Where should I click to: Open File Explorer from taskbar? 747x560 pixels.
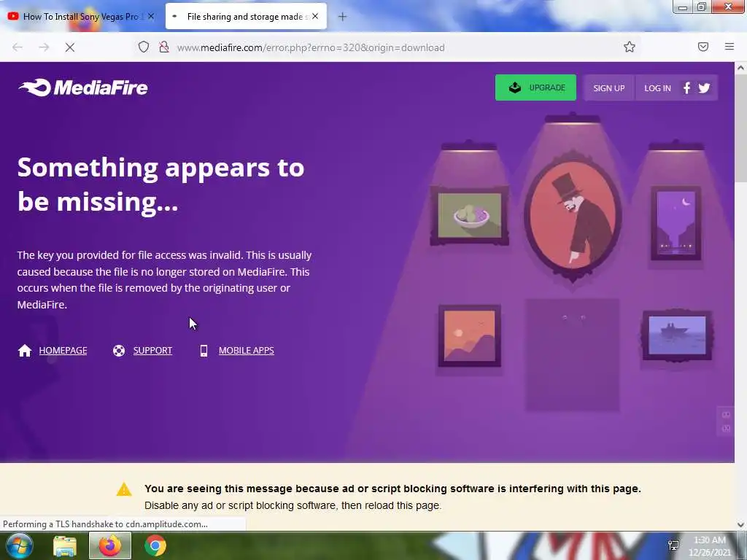click(x=65, y=546)
